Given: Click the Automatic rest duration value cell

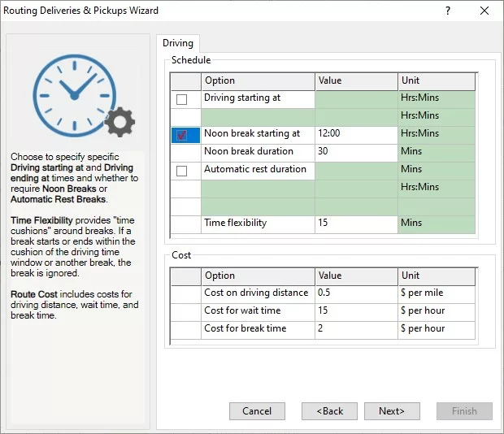Looking at the screenshot, I should click(x=356, y=170).
